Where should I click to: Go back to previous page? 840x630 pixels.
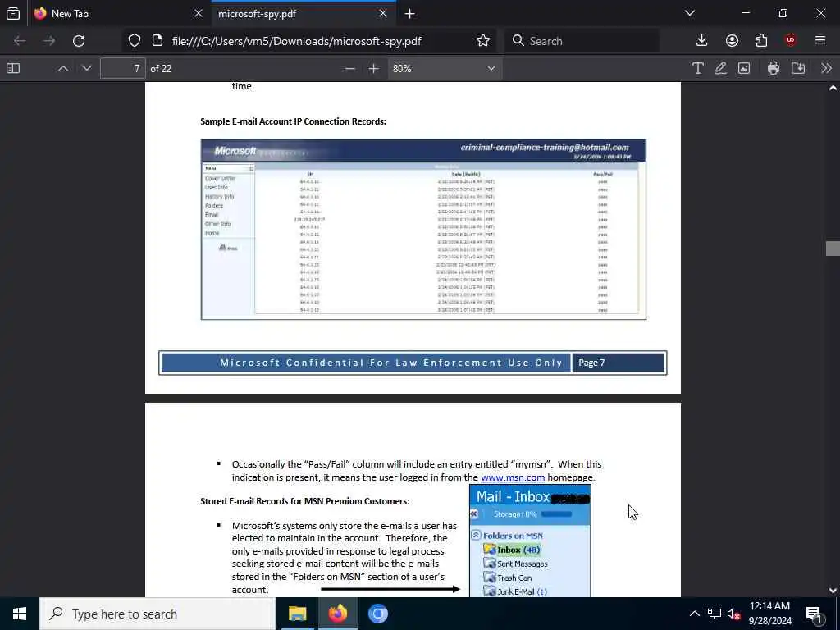tap(20, 41)
